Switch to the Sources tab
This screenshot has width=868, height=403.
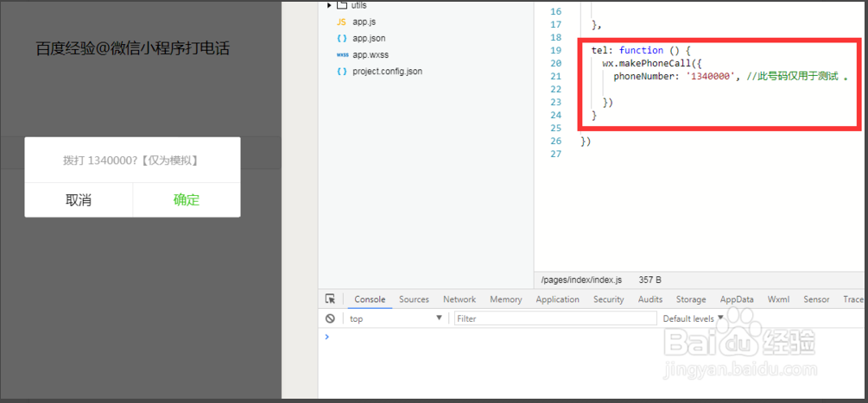(414, 299)
